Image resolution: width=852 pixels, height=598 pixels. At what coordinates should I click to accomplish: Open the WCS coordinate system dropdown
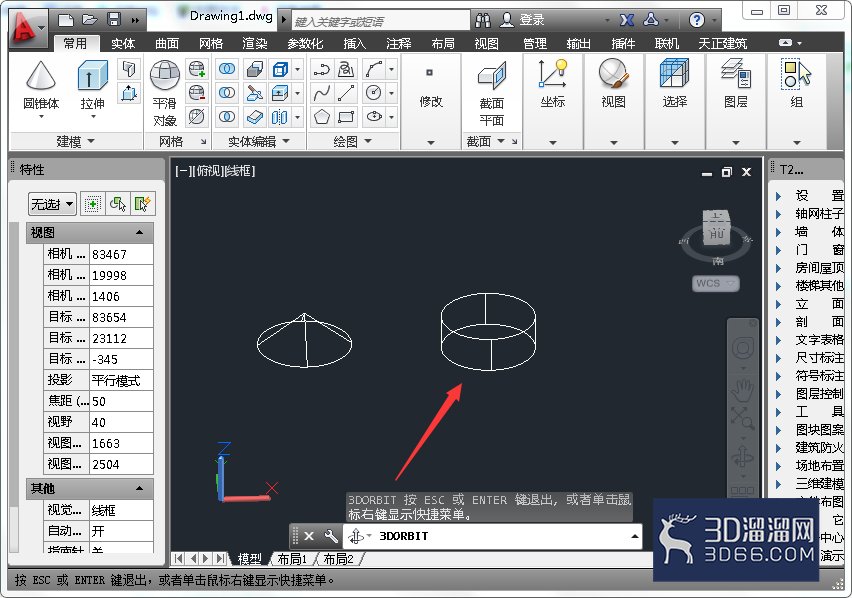pyautogui.click(x=716, y=284)
